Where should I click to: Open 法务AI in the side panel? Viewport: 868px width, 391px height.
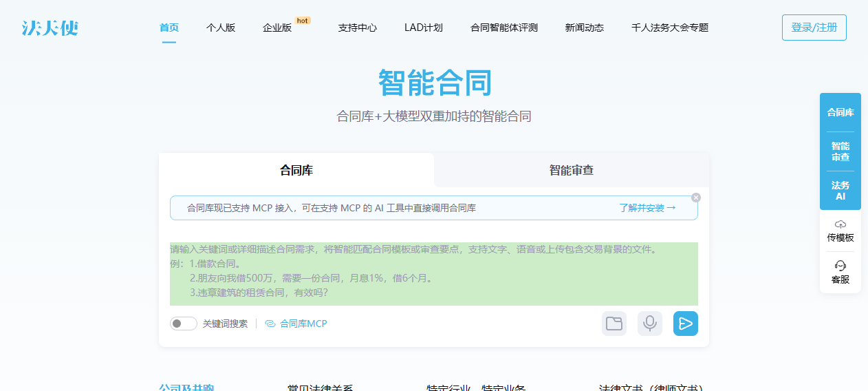click(x=840, y=191)
